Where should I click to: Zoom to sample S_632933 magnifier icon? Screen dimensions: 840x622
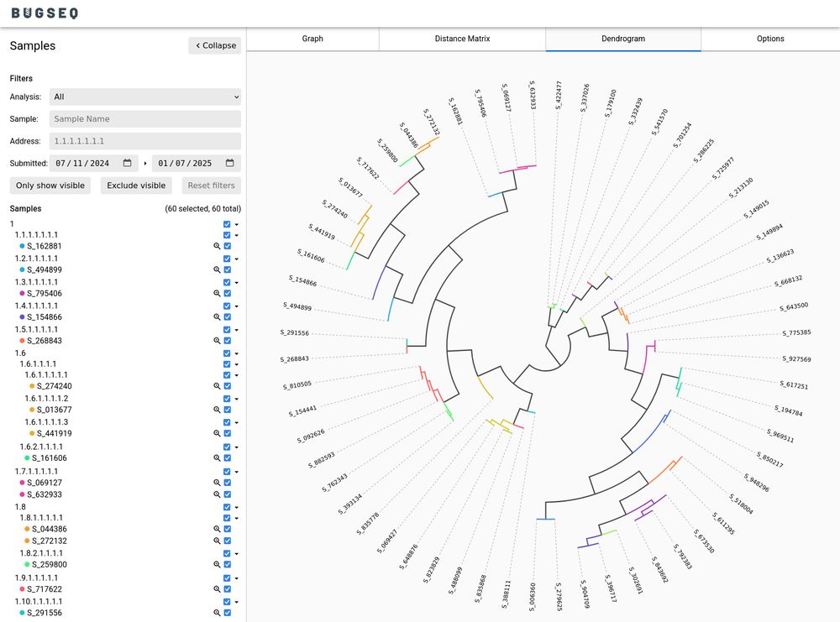[217, 494]
